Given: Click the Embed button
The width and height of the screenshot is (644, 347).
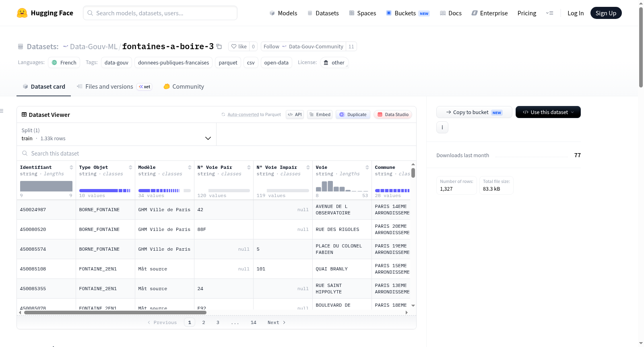Looking at the screenshot, I should tap(320, 114).
